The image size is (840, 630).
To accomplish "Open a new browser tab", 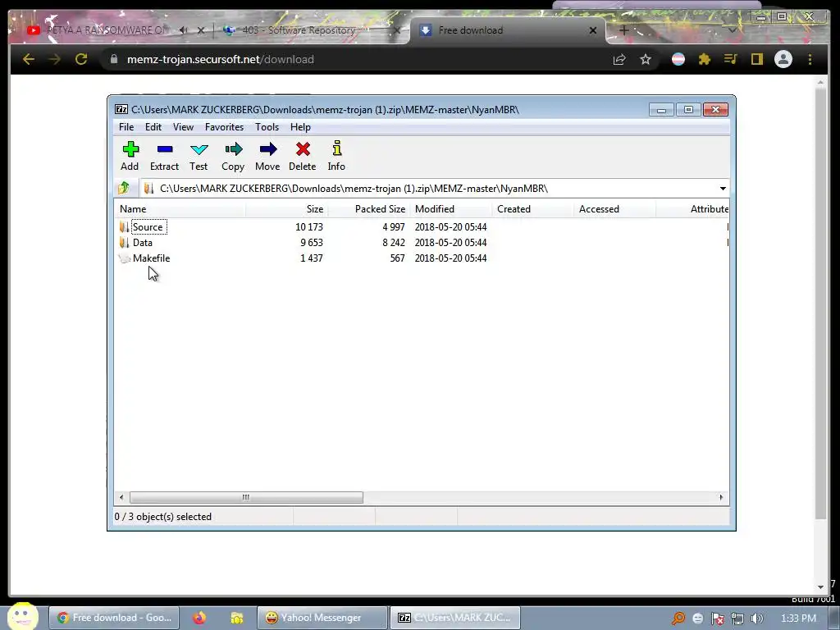I will click(x=624, y=30).
